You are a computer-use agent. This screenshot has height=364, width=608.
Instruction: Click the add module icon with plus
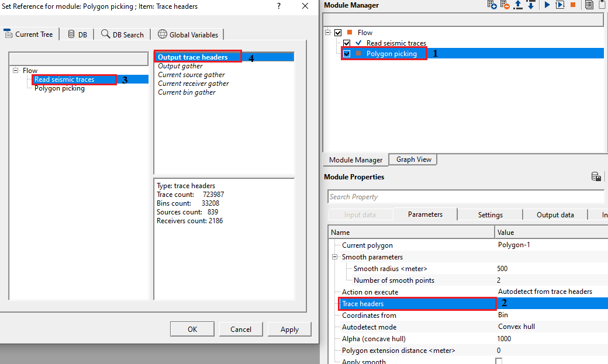(492, 5)
